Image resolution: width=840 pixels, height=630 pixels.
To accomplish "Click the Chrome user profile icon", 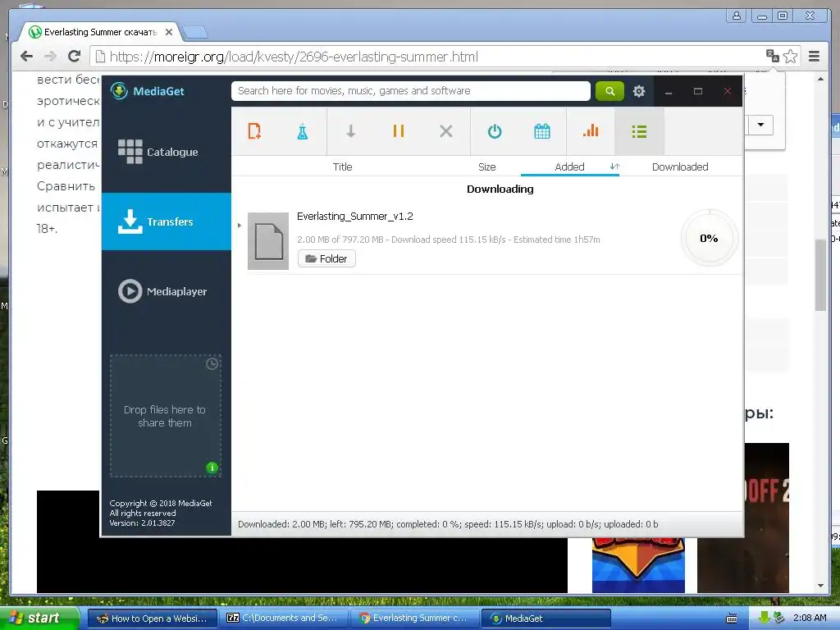I will [737, 16].
